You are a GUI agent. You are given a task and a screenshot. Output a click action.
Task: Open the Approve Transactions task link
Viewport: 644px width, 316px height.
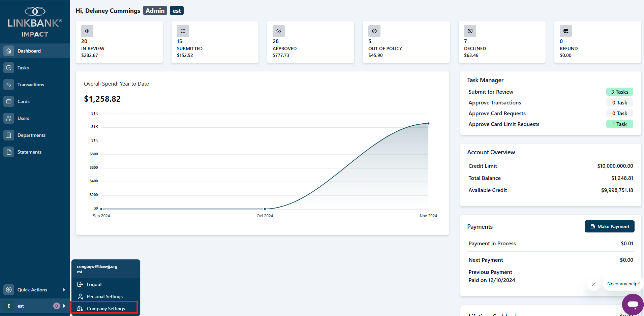pos(495,102)
